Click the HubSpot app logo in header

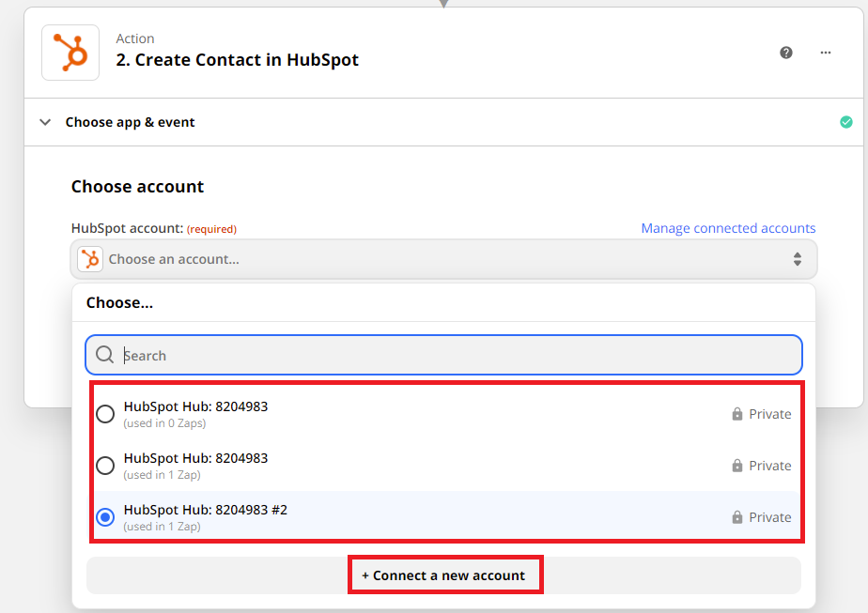point(70,53)
